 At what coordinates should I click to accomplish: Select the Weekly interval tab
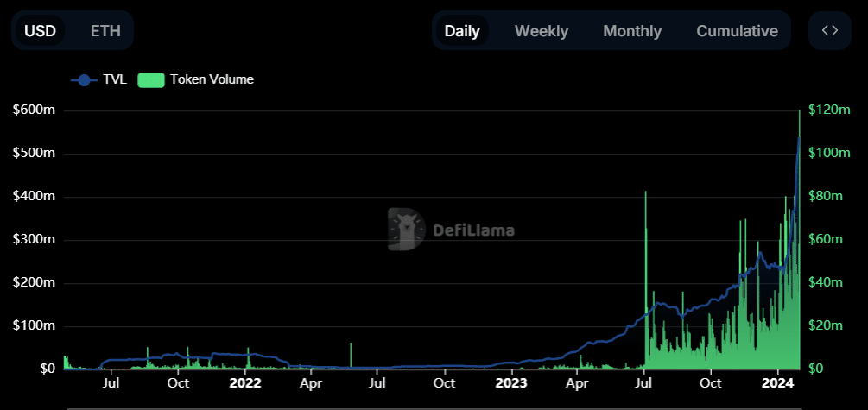542,30
